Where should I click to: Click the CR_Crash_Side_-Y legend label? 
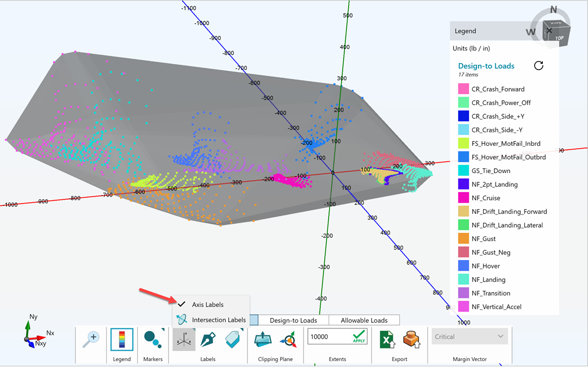click(497, 130)
